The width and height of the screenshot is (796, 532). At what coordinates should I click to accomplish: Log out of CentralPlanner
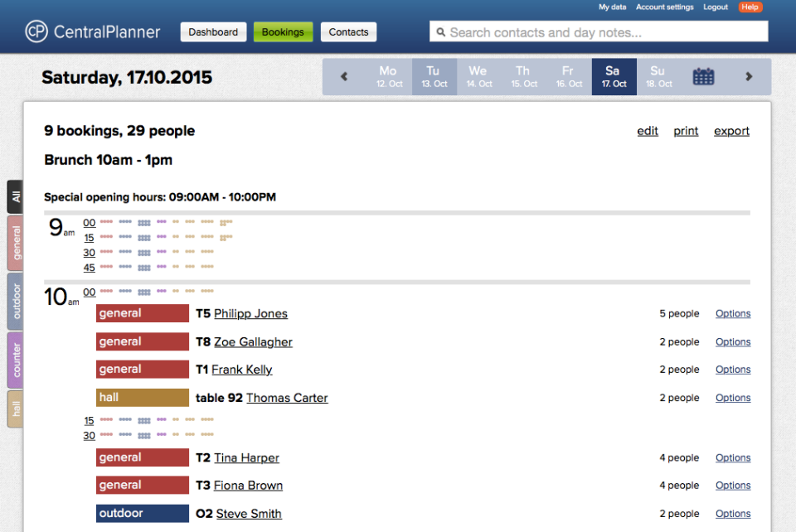(x=716, y=7)
